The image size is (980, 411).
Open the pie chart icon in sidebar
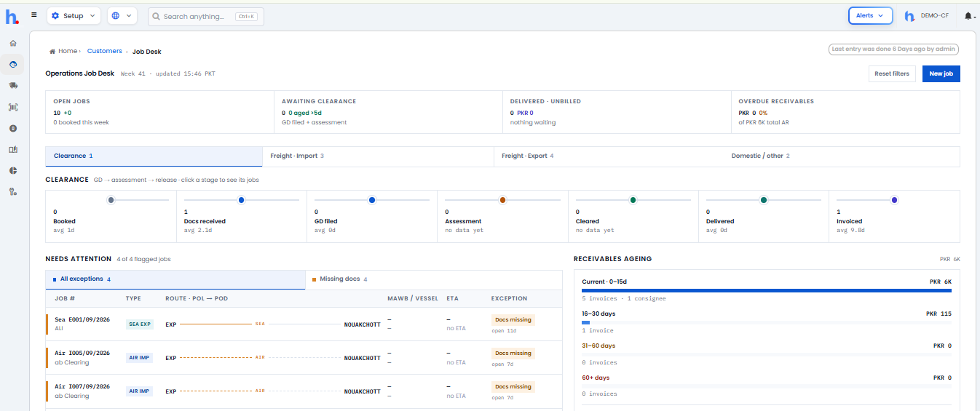pos(13,170)
